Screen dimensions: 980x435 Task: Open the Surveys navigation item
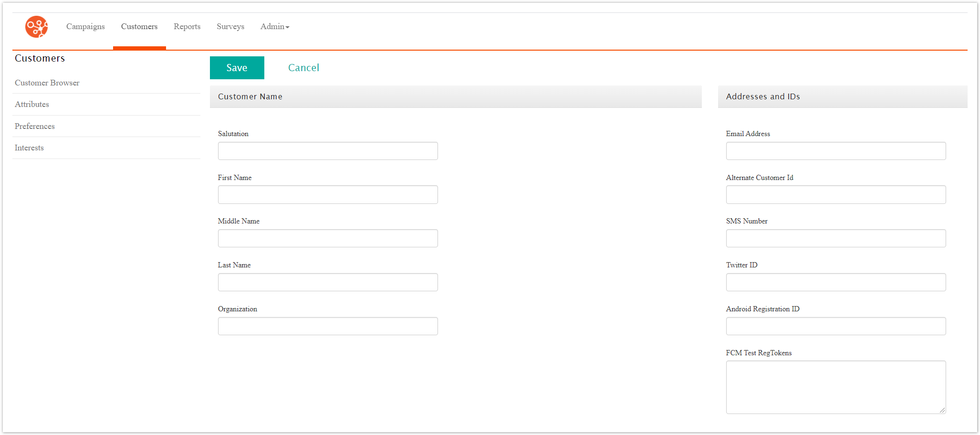230,27
